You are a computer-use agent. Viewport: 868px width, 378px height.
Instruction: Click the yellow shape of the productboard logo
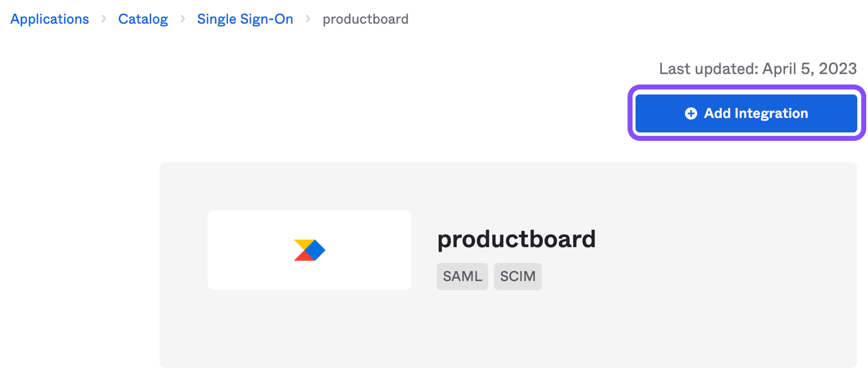coord(303,245)
